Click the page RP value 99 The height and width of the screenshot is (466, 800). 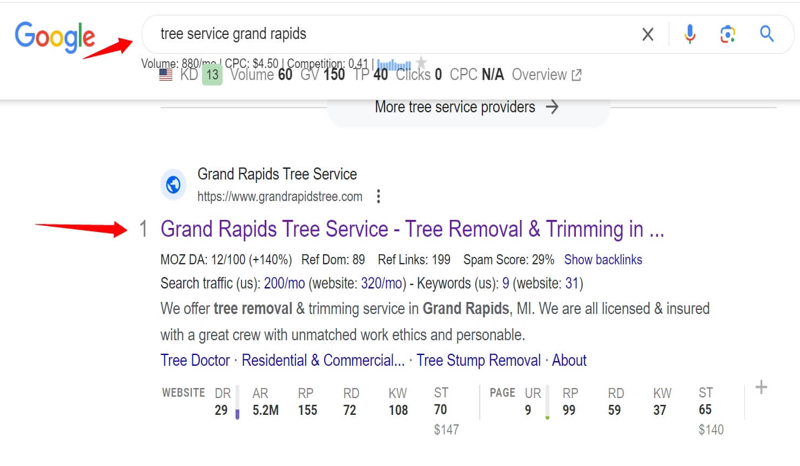pyautogui.click(x=569, y=410)
